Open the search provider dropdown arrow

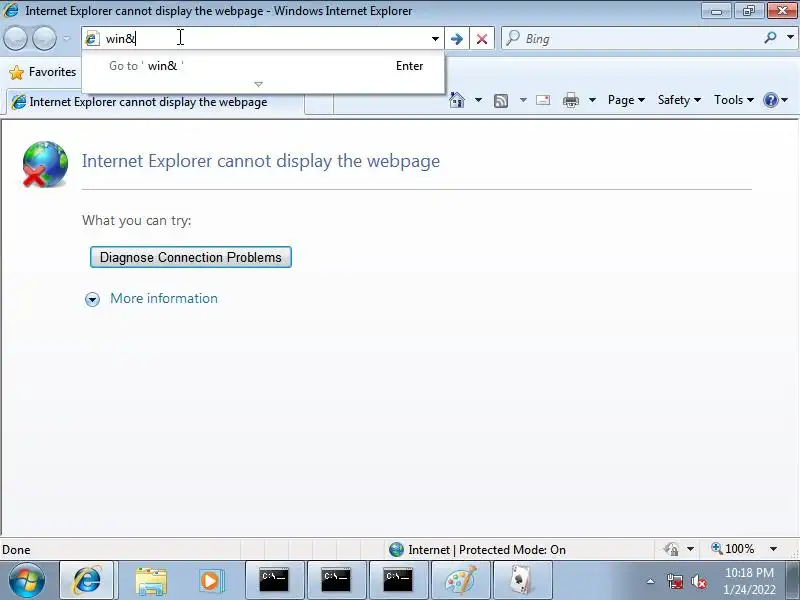[x=790, y=37]
